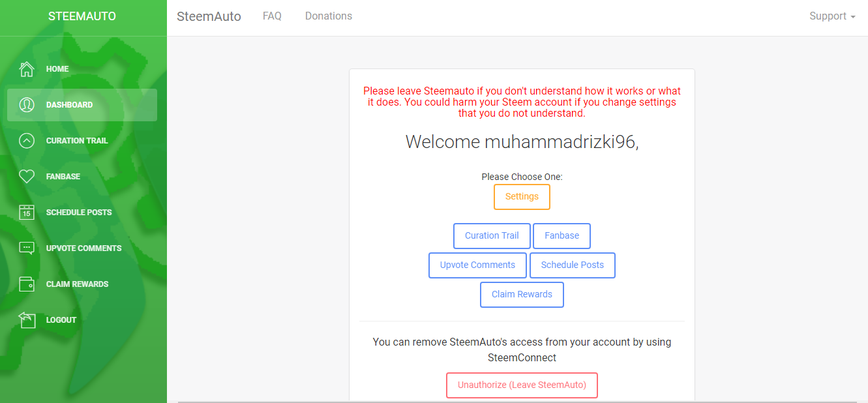
Task: Open the Schedule Posts calendar icon
Action: tap(27, 212)
